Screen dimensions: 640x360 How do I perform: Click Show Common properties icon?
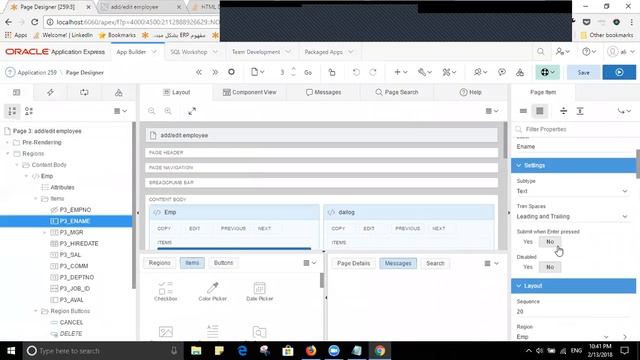pyautogui.click(x=523, y=111)
